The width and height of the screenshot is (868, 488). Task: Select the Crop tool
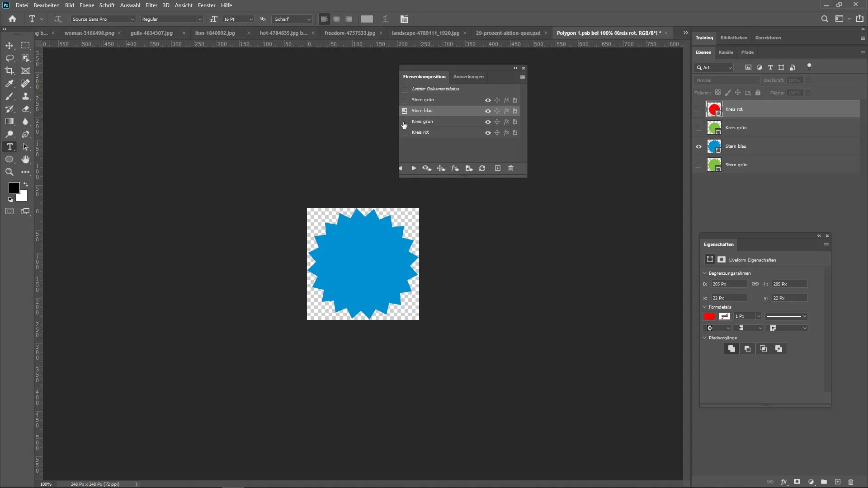coord(9,71)
